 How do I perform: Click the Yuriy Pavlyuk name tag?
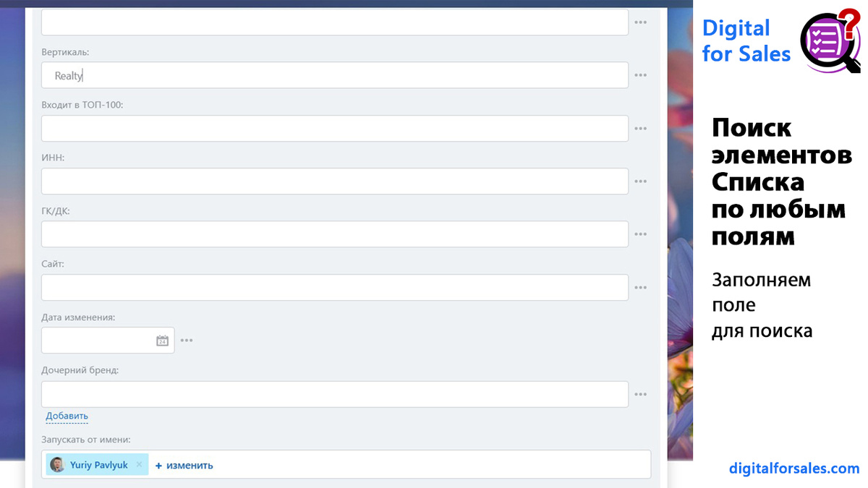coord(97,465)
